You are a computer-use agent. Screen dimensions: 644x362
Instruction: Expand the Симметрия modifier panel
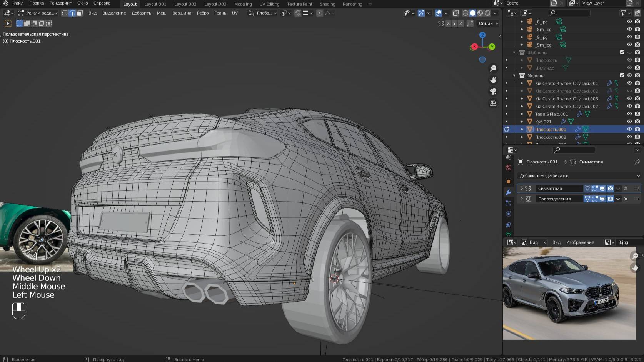pos(522,189)
